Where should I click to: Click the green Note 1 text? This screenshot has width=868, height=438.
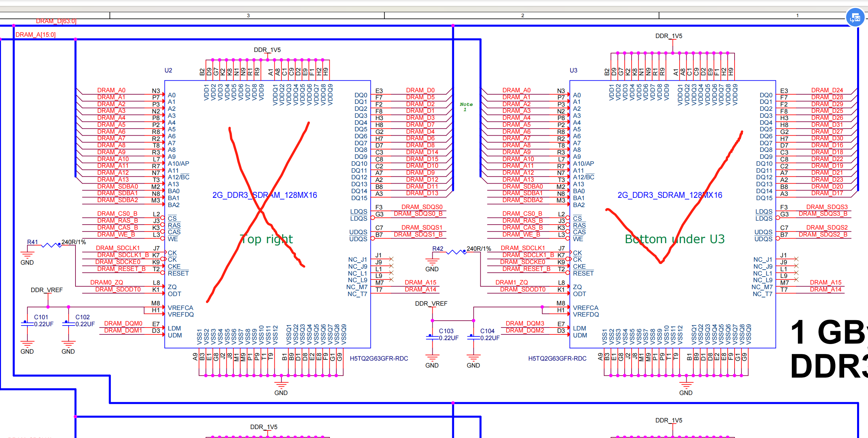466,107
